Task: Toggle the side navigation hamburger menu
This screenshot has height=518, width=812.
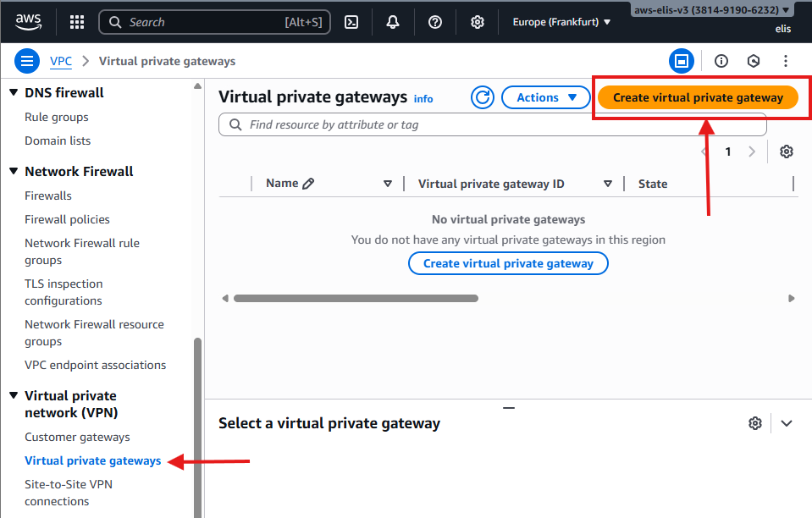Action: coord(28,61)
